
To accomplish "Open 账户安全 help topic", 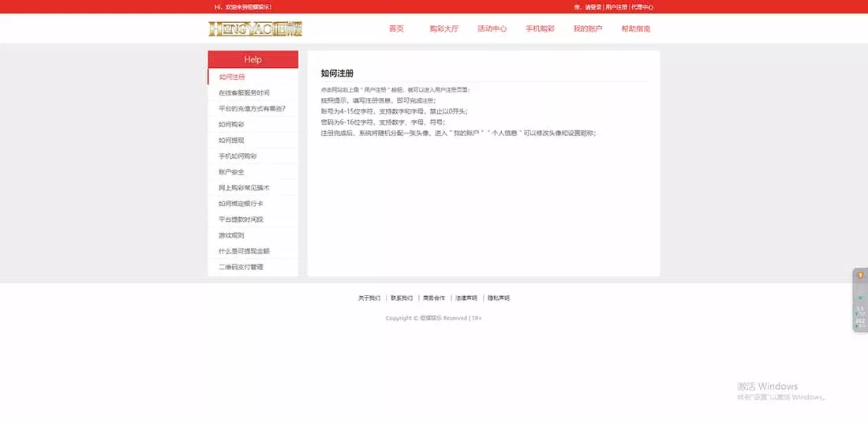I will click(232, 172).
